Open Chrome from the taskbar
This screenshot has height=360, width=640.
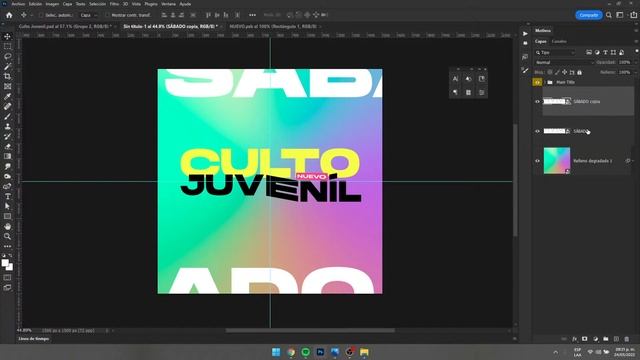291,352
